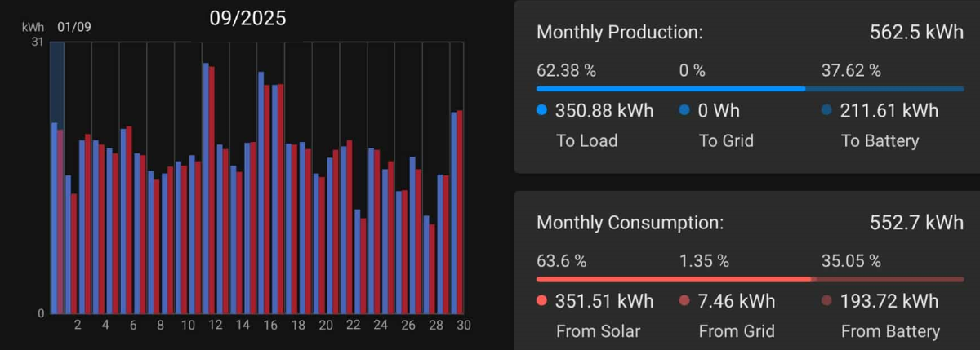Select the highlighted first-day column in chart
This screenshot has height=350, width=980.
pyautogui.click(x=57, y=178)
